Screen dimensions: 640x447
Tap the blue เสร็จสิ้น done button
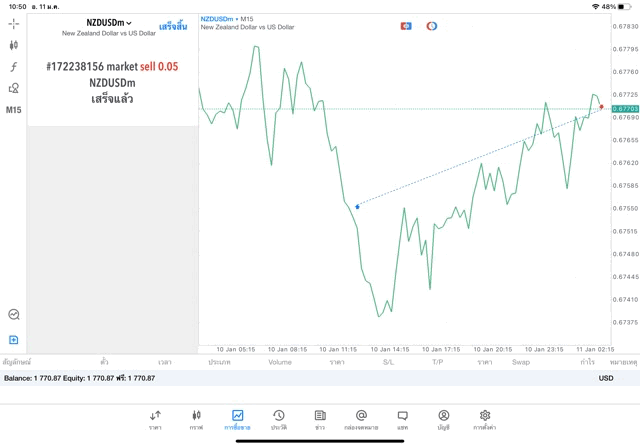click(172, 26)
